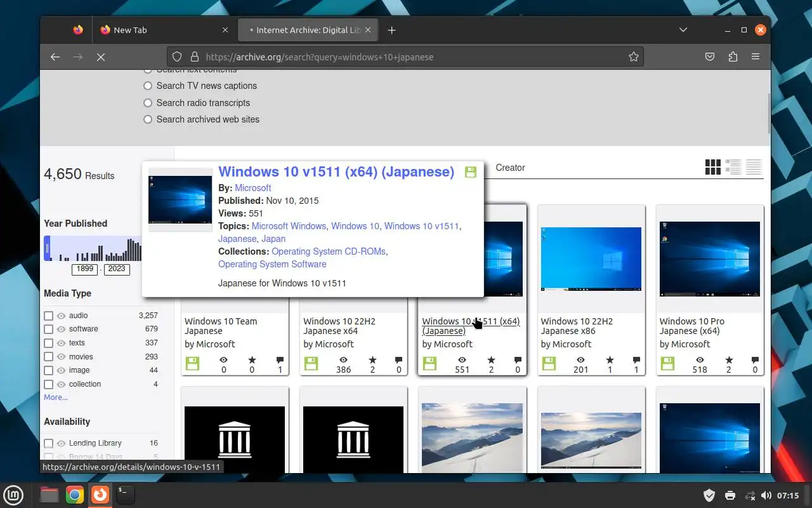Switch to the Internet Archive browser tab
This screenshot has height=508, width=812.
coord(308,30)
